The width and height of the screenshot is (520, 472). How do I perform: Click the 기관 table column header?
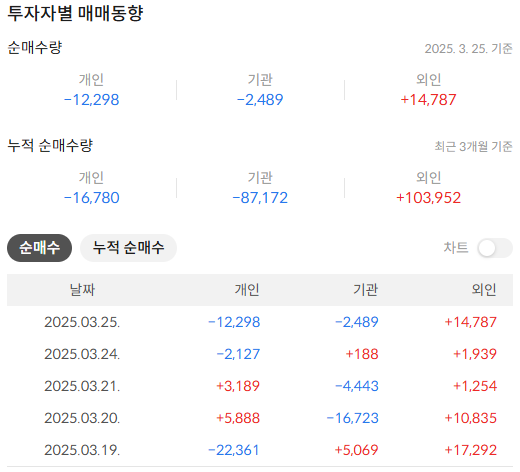[x=365, y=289]
